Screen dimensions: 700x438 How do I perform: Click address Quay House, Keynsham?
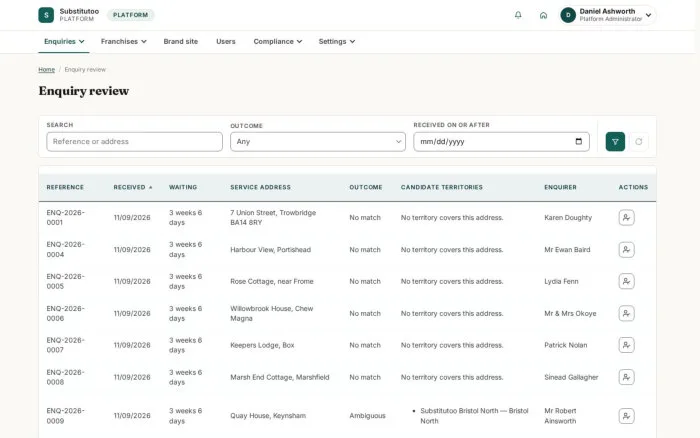tap(268, 416)
